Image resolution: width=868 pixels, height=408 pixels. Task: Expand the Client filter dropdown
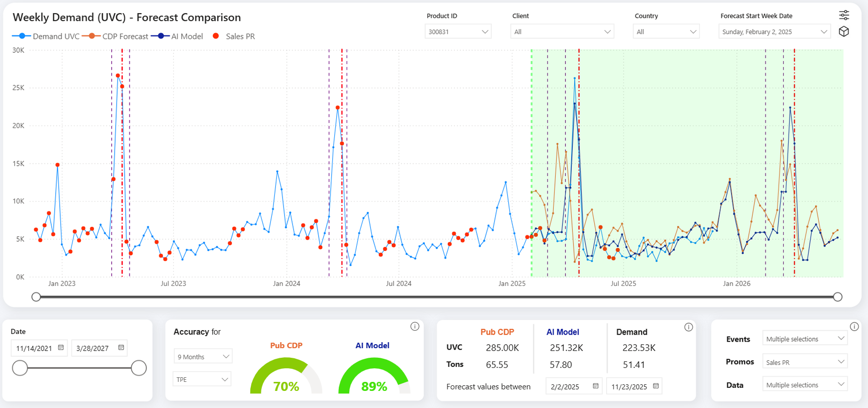pos(562,32)
